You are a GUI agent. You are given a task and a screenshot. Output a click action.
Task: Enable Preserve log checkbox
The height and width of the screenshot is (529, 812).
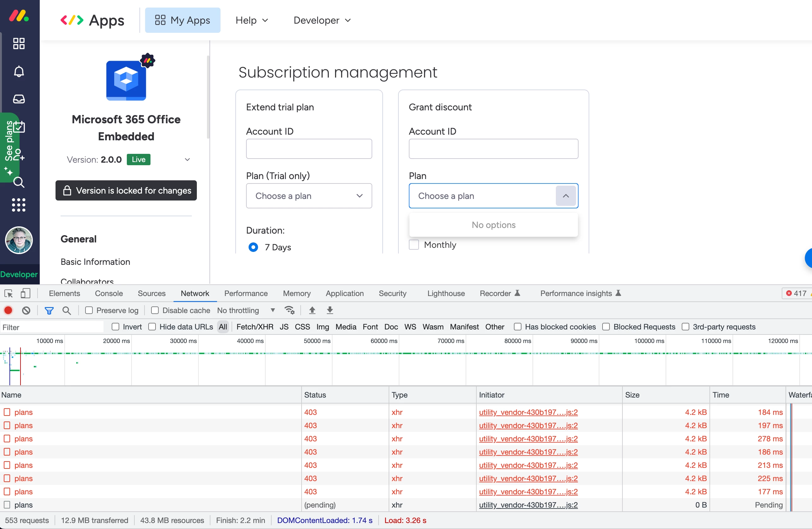[x=89, y=310]
